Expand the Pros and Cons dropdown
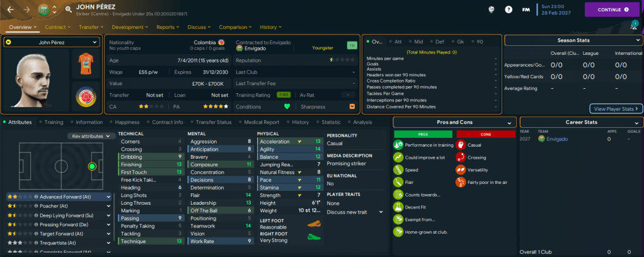The width and height of the screenshot is (644, 257). click(x=508, y=122)
